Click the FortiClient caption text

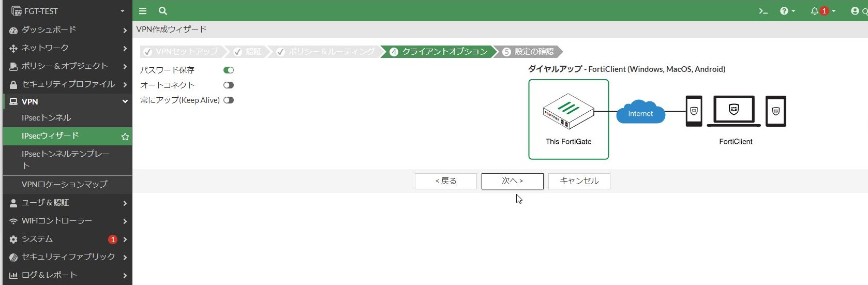click(736, 142)
